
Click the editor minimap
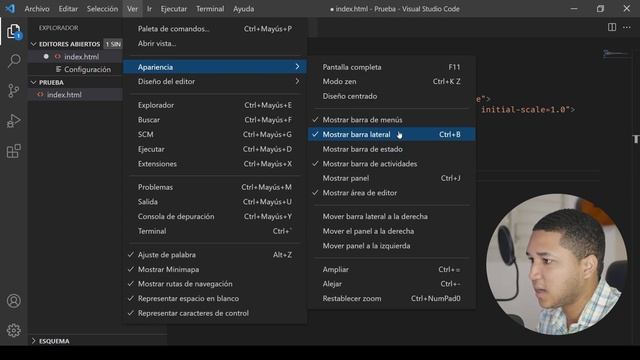click(x=616, y=53)
